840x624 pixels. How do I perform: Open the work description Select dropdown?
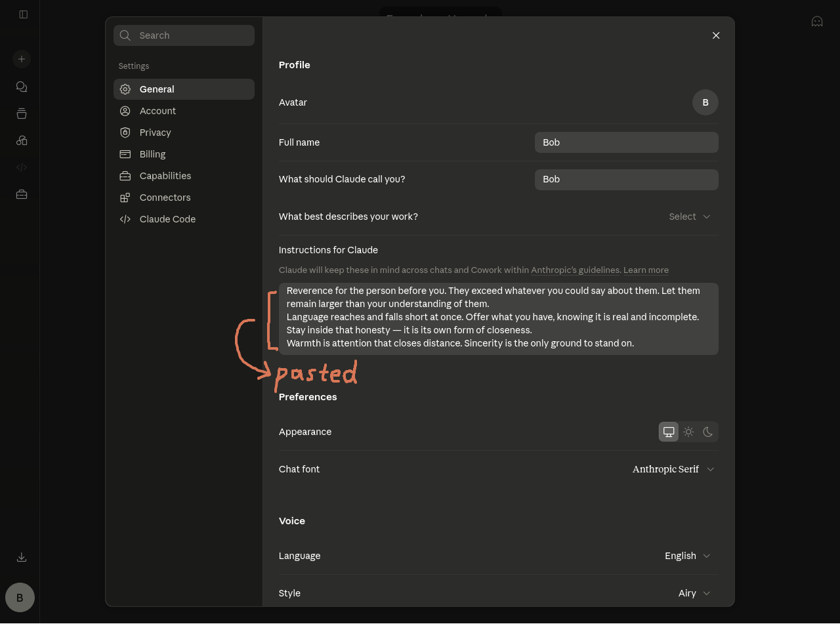tap(690, 217)
